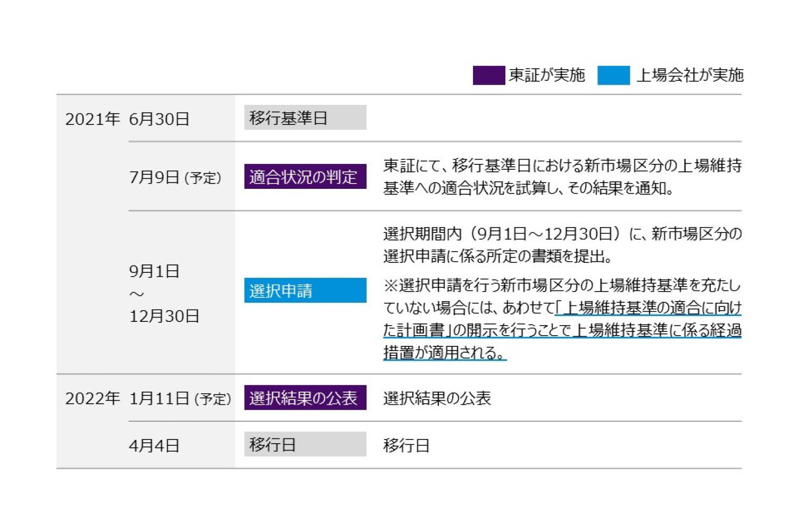Click the purple 適合状況の判定 label

click(x=305, y=177)
